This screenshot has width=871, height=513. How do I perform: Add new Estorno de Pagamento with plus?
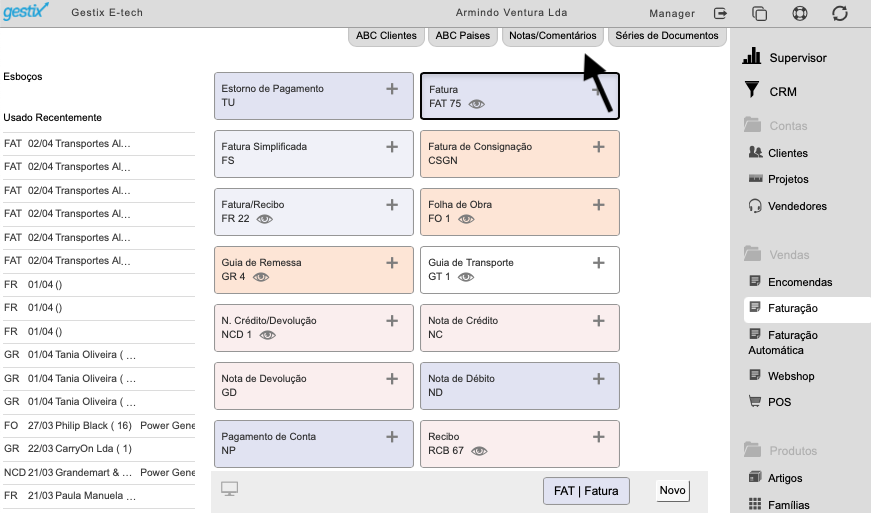(392, 89)
